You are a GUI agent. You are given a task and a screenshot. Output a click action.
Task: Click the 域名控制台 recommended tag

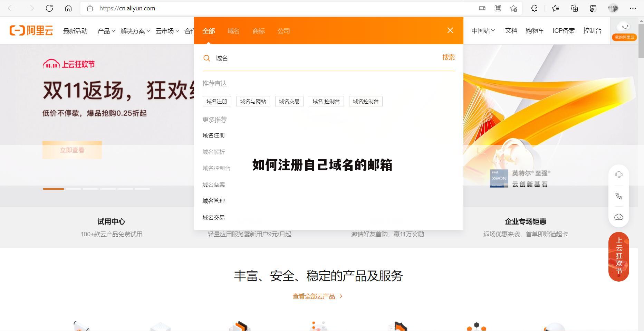pyautogui.click(x=366, y=101)
